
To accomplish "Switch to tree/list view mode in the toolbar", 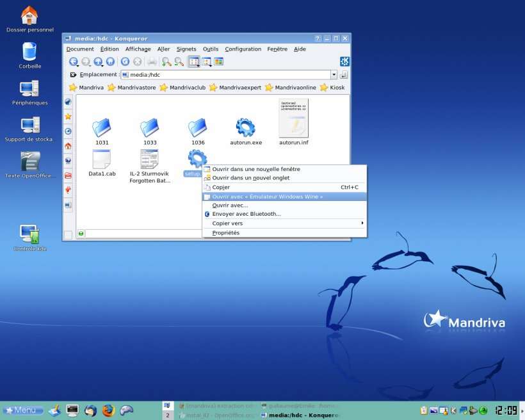I will (207, 61).
